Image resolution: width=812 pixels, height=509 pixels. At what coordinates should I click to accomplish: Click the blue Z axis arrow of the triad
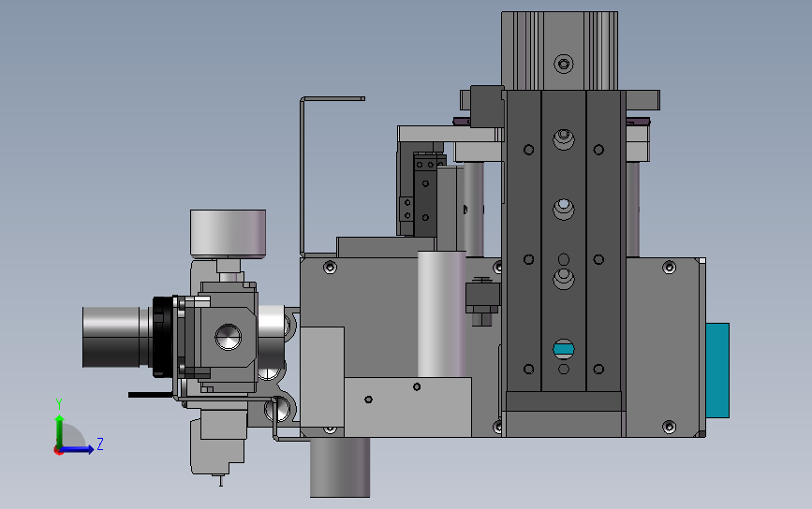point(78,449)
